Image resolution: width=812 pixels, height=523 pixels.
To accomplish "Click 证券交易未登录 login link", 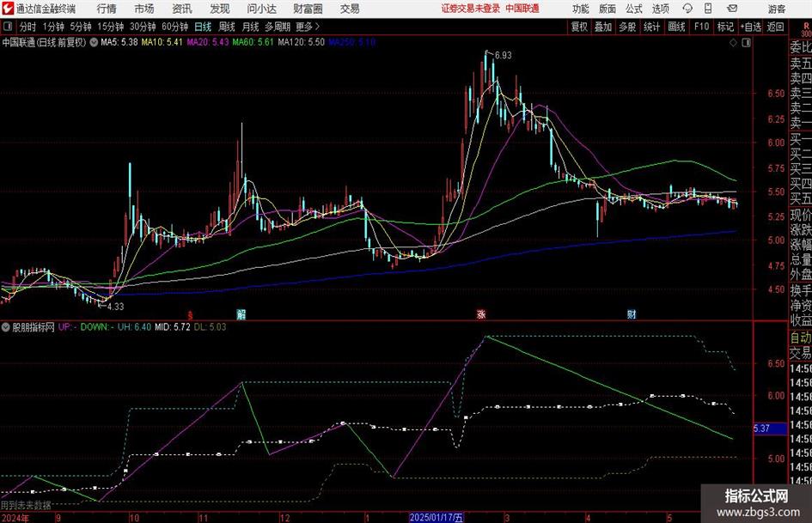I will 471,9.
